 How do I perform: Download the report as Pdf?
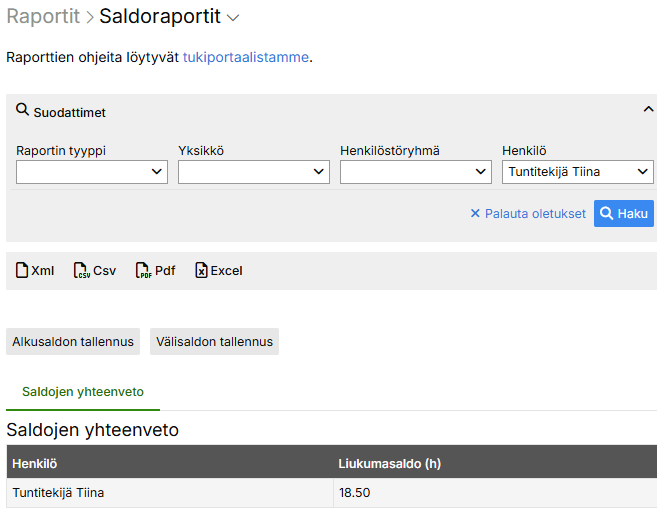click(x=156, y=271)
